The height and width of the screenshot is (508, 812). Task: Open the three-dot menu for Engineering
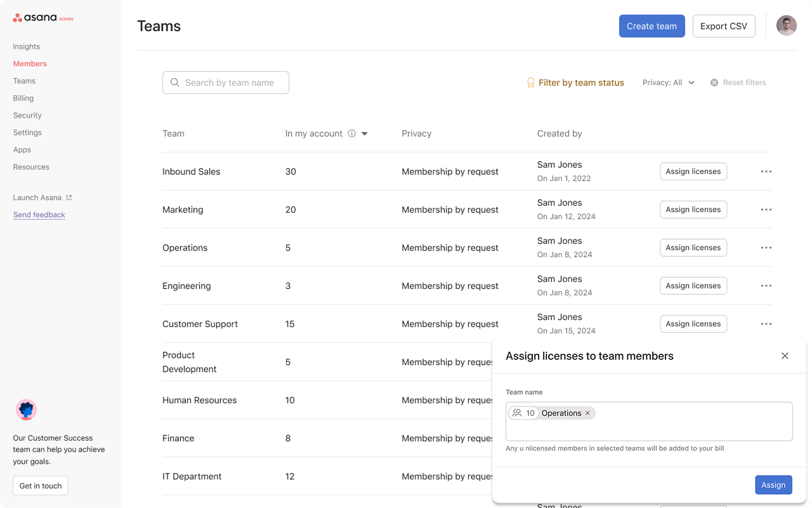click(766, 286)
